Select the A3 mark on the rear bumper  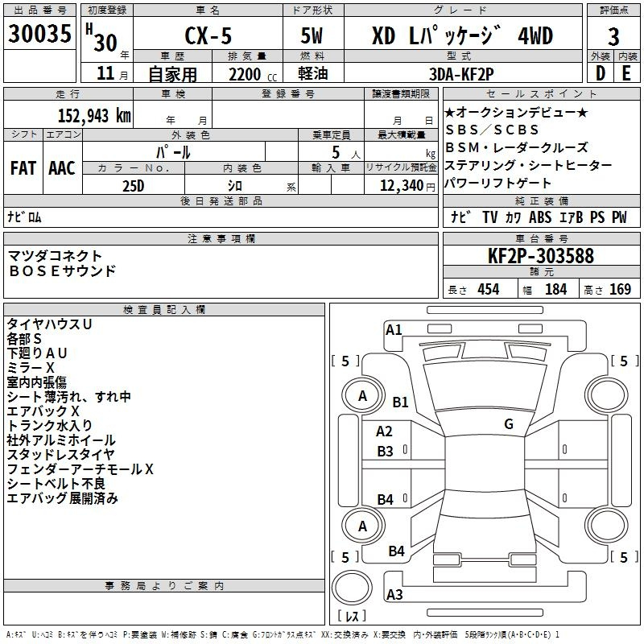(394, 594)
